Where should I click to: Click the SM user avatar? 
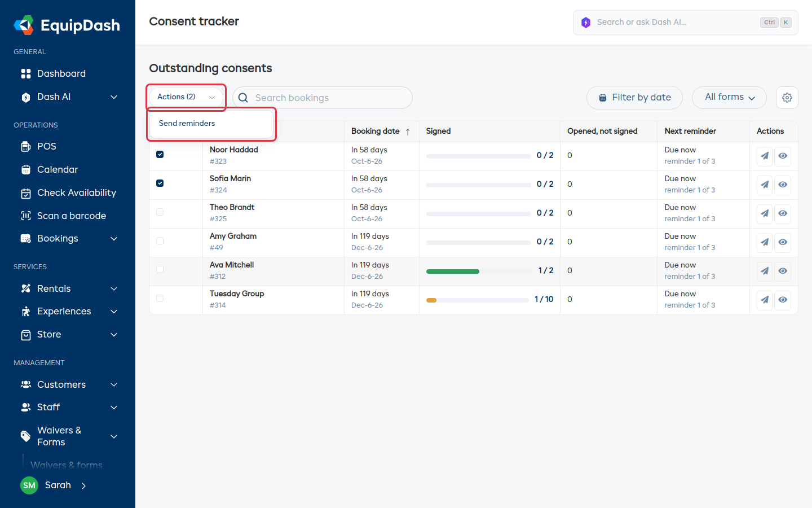(x=29, y=485)
